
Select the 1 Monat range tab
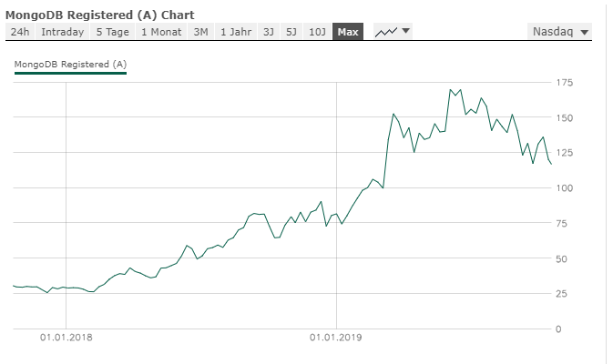coord(160,32)
